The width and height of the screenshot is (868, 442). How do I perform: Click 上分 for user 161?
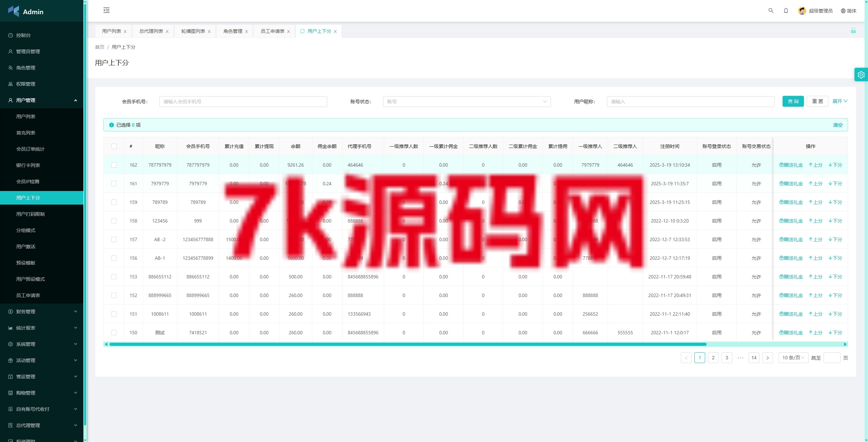(815, 184)
